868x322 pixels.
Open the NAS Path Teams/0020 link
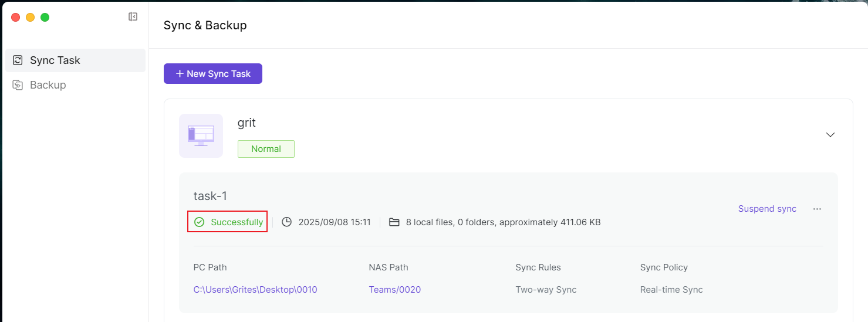394,290
